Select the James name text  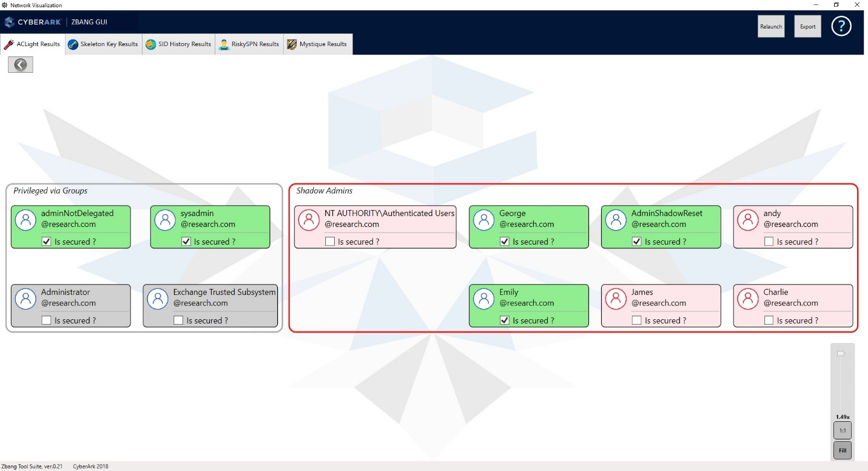pyautogui.click(x=642, y=292)
